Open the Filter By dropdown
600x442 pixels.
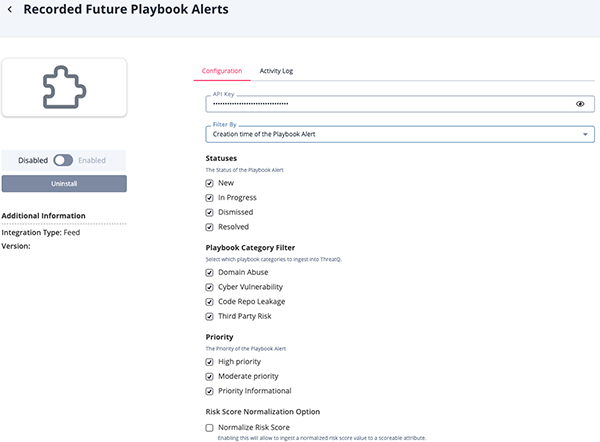tap(390, 134)
